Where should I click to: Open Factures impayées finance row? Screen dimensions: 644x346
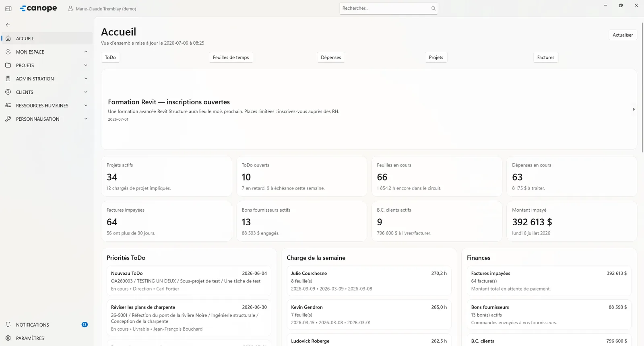coord(549,281)
